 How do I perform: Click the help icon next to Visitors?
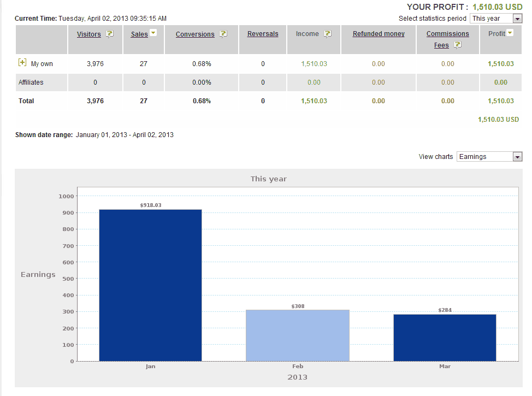(x=110, y=34)
